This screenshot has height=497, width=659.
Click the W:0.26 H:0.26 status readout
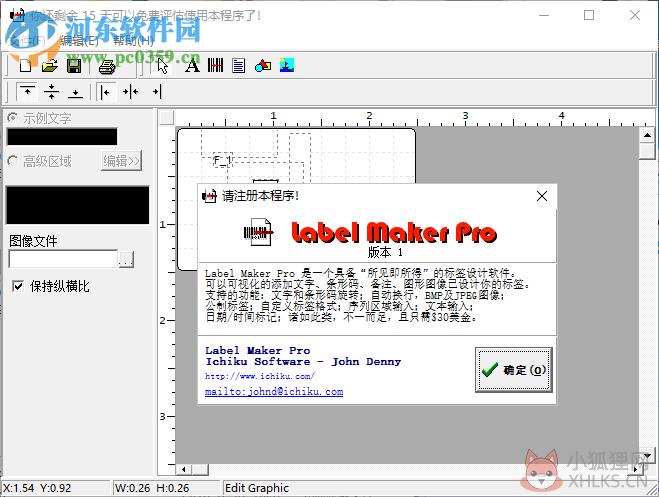(152, 488)
